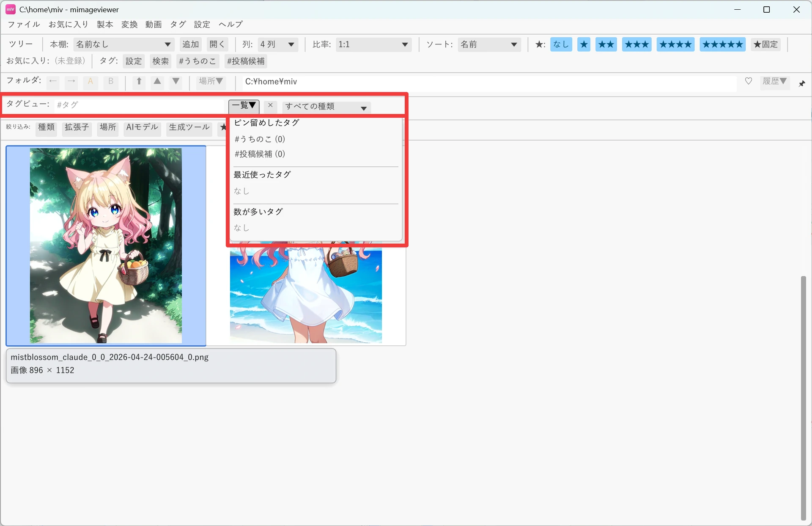Viewport: 812px width, 526px height.
Task: Open the タグ menu
Action: (x=178, y=25)
